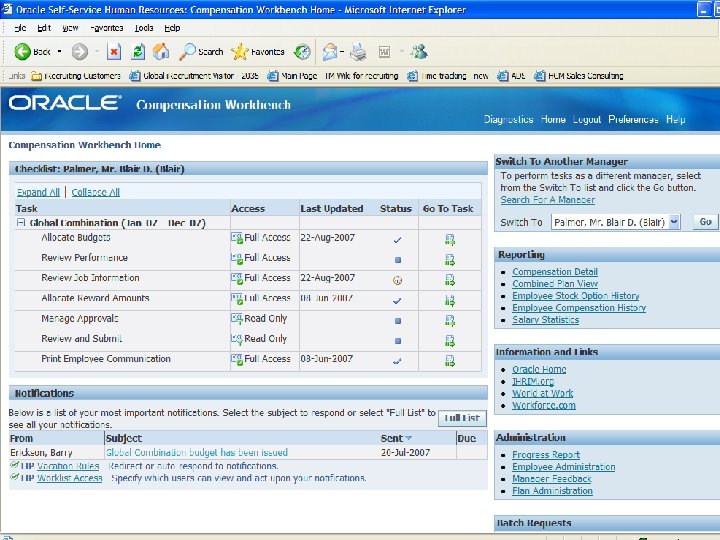Click the status icon for Print Employee Communication
Screen dimensions: 720x540
coord(397,361)
